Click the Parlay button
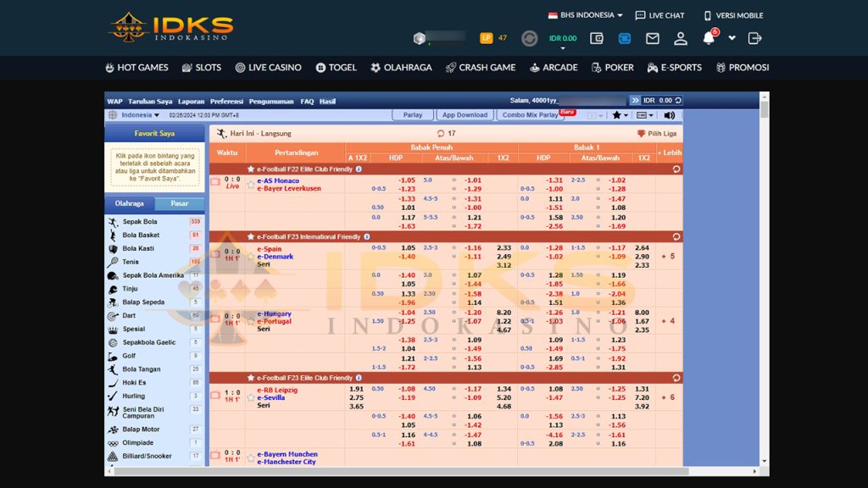The width and height of the screenshot is (868, 488). 413,115
